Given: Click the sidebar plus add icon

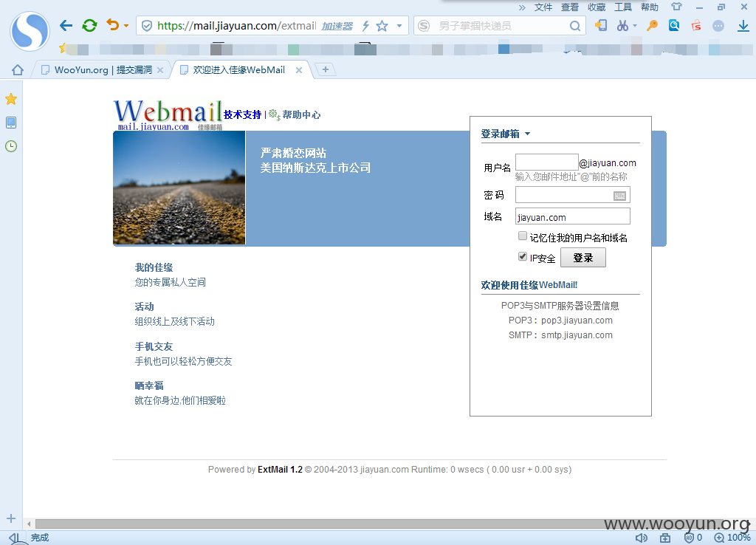Looking at the screenshot, I should [11, 519].
